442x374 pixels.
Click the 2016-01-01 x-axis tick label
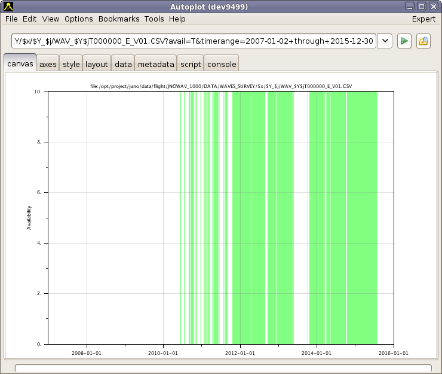tap(393, 353)
